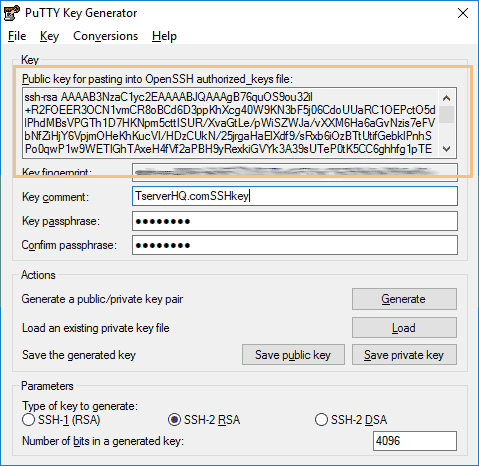Click 'Number of bits in a generated key:' label
Screen dimensions: 479x466
click(103, 441)
